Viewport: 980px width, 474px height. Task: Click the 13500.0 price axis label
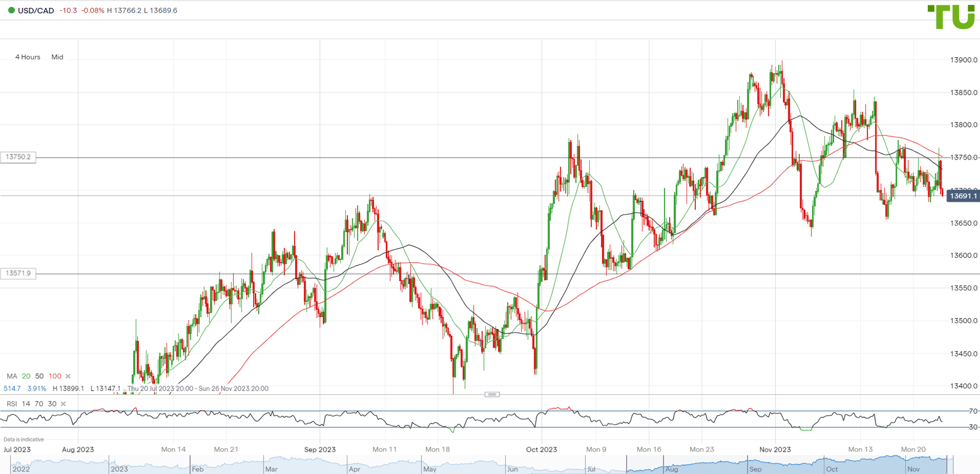[x=964, y=321]
